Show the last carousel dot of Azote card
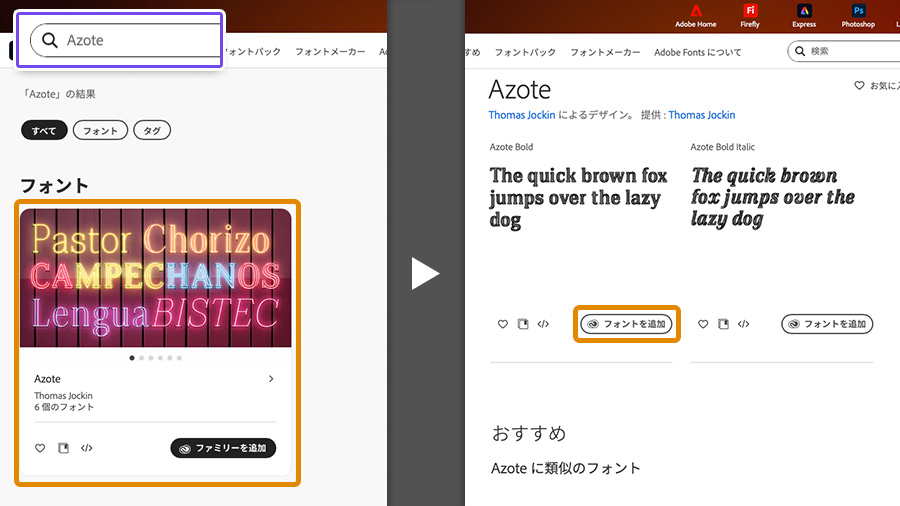The width and height of the screenshot is (900, 506). [x=179, y=358]
